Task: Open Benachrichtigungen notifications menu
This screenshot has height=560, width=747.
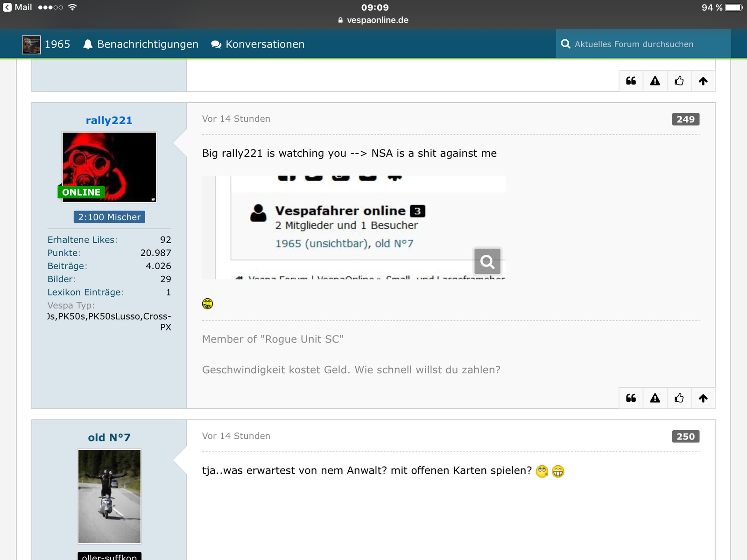Action: click(x=141, y=44)
